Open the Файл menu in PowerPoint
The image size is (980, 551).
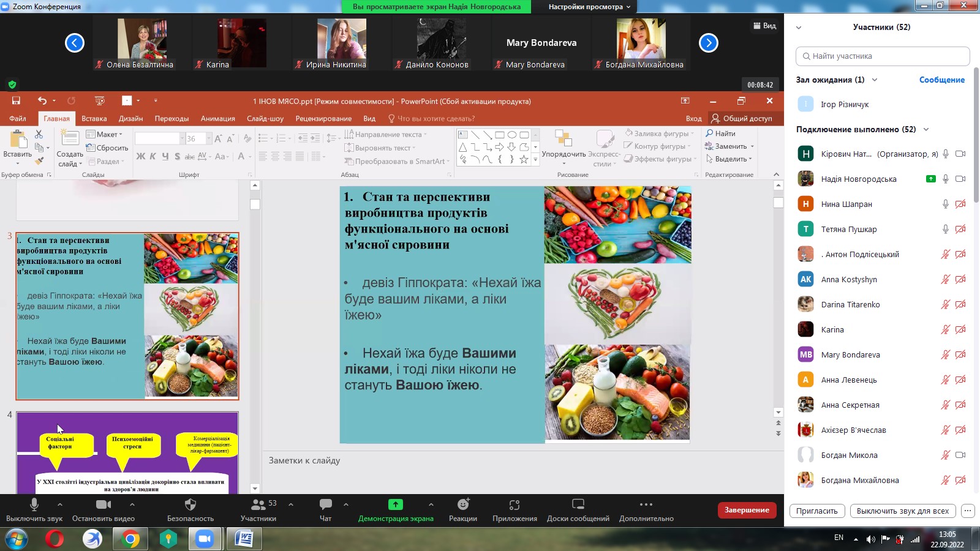[x=18, y=119]
